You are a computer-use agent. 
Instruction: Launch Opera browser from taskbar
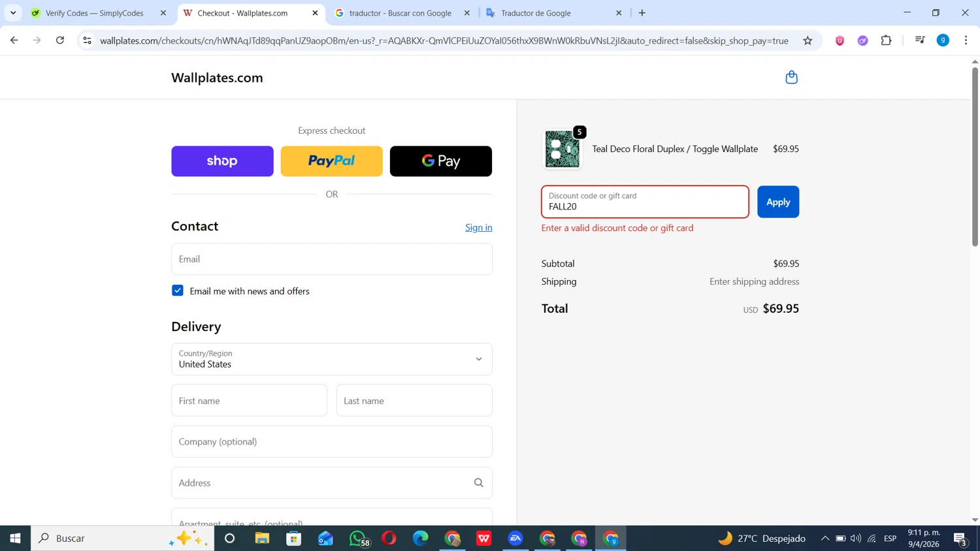[389, 538]
